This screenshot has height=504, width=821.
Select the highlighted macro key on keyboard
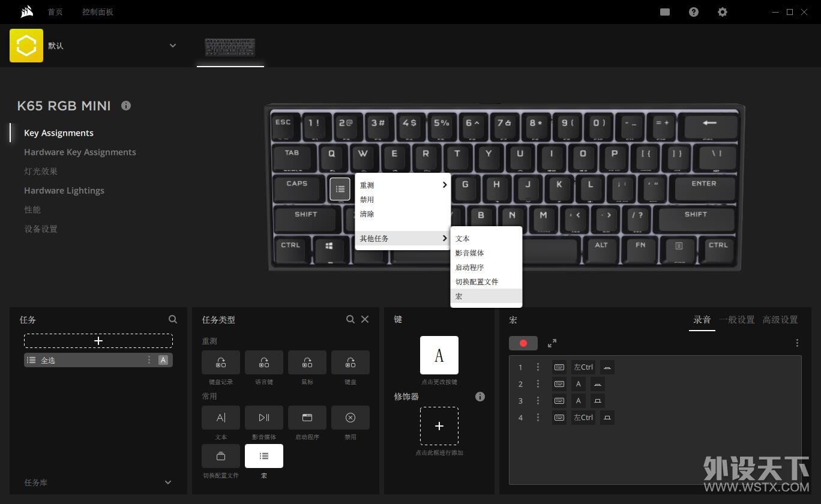340,189
